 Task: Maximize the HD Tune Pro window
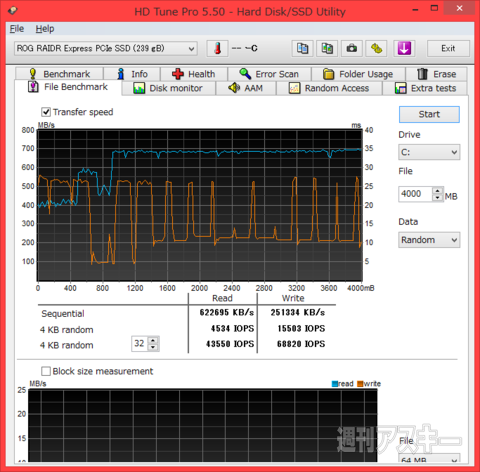point(434,8)
